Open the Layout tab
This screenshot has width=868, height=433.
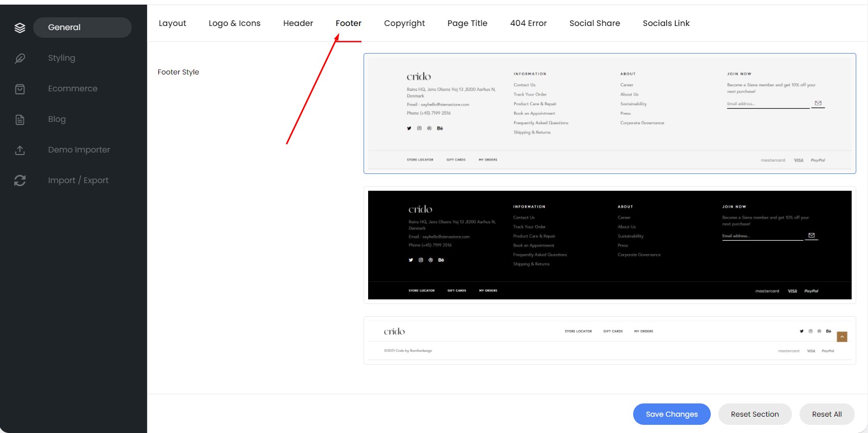(172, 23)
